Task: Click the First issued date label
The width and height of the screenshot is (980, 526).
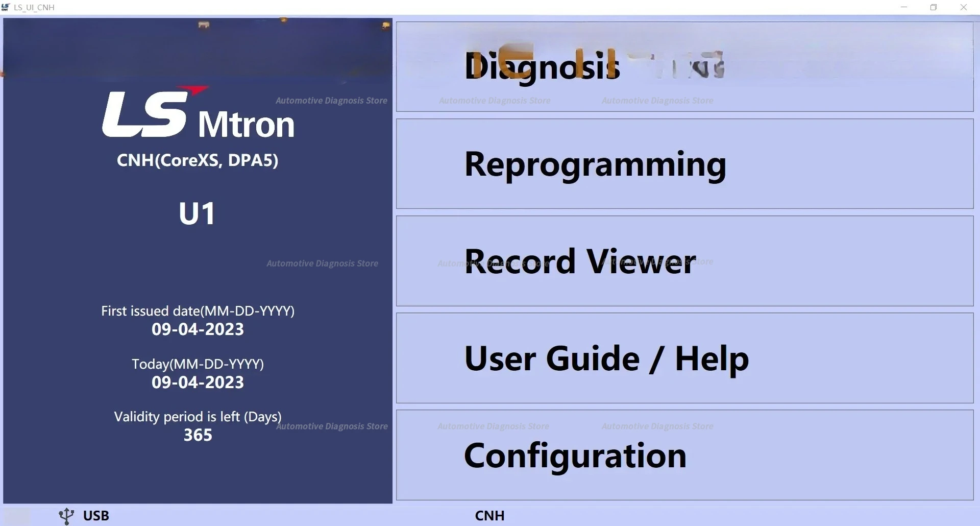Action: [198, 311]
